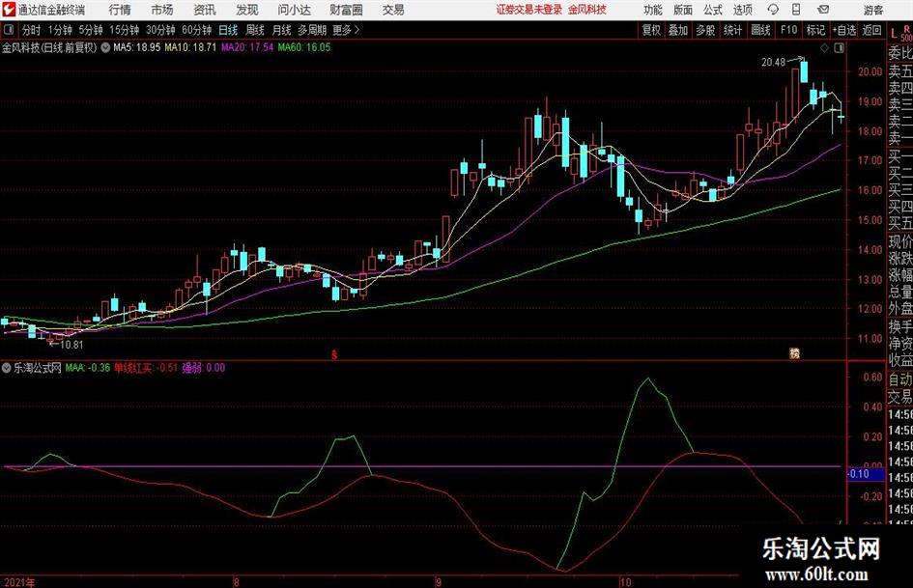Switch to the 5分钟 period tab

coord(91,30)
